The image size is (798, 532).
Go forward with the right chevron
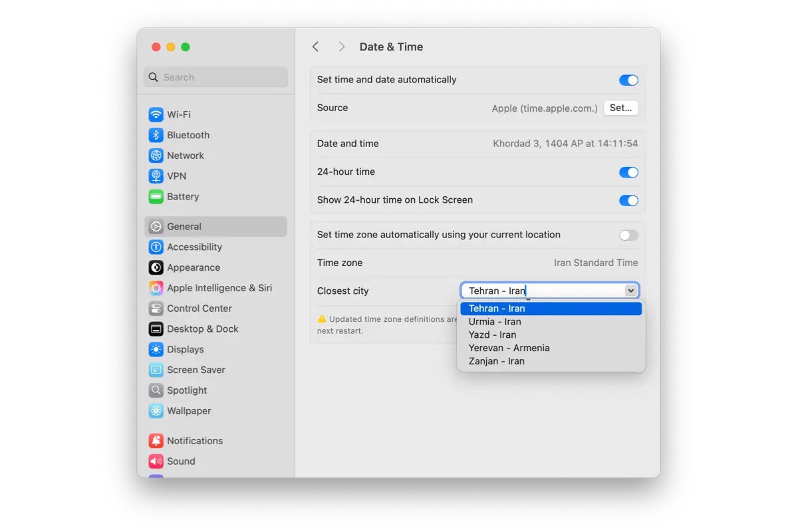click(x=341, y=47)
